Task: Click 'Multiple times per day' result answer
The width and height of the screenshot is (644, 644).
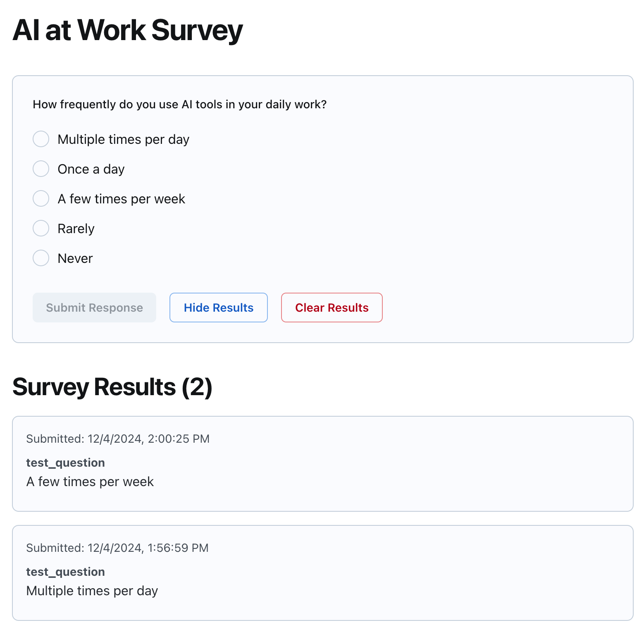Action: click(92, 590)
